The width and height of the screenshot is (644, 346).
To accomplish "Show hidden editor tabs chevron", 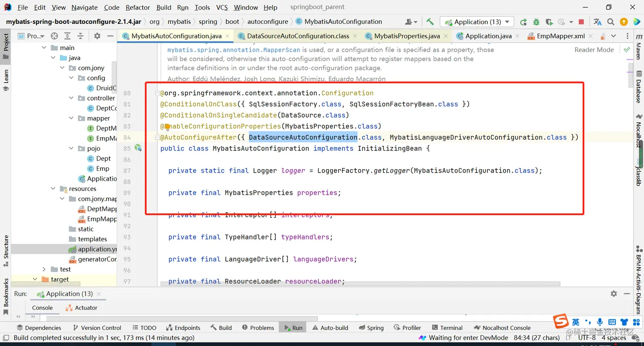I will coord(613,36).
